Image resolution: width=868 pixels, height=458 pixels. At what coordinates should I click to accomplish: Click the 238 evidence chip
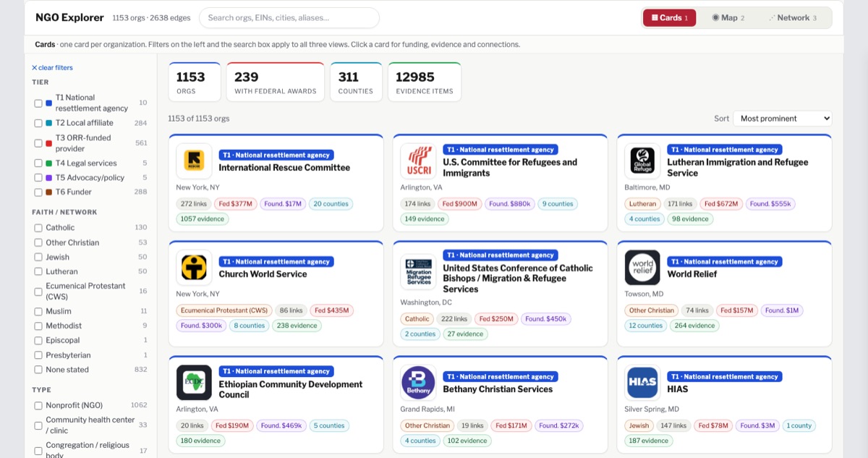tap(297, 326)
